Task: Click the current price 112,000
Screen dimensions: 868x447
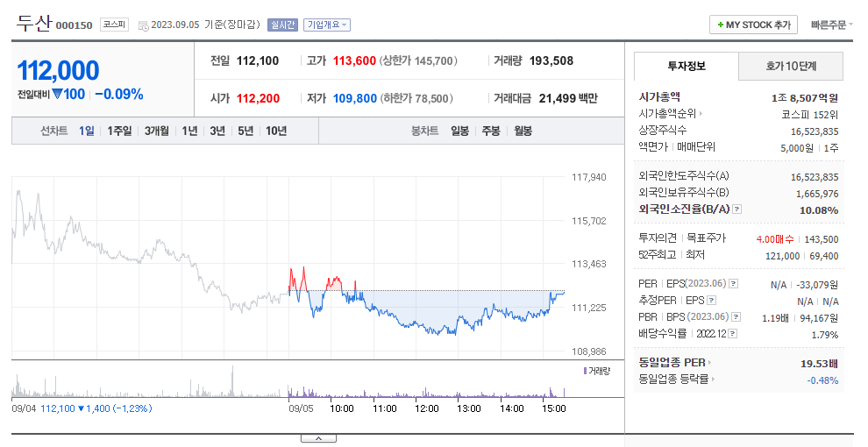Action: (x=59, y=71)
